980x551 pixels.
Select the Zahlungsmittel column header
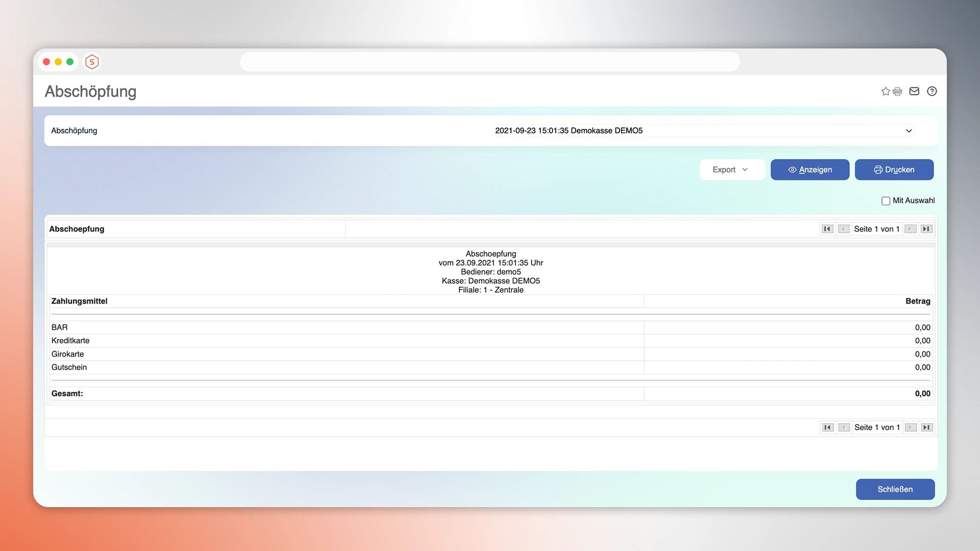[79, 301]
